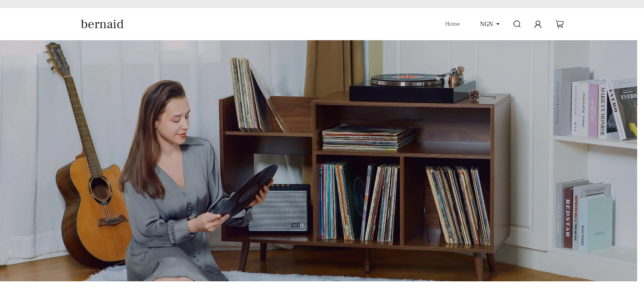Click the flat stack of records
The image size is (644, 297).
coord(366,137)
